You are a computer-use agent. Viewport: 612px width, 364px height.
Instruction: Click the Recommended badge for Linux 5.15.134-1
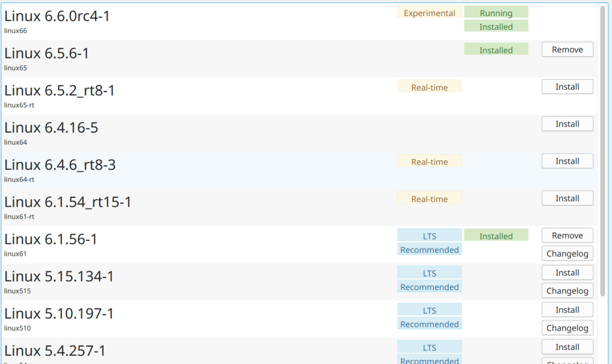pos(429,287)
